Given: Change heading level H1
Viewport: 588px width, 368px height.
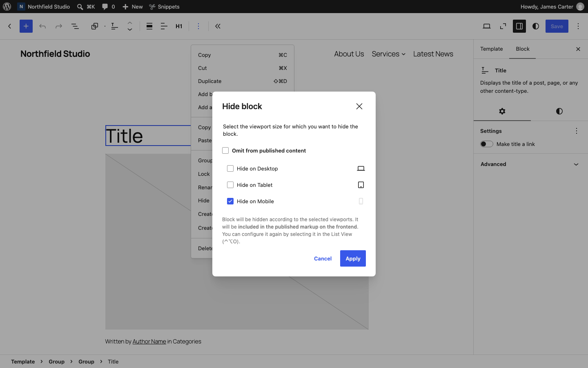Looking at the screenshot, I should 179,26.
